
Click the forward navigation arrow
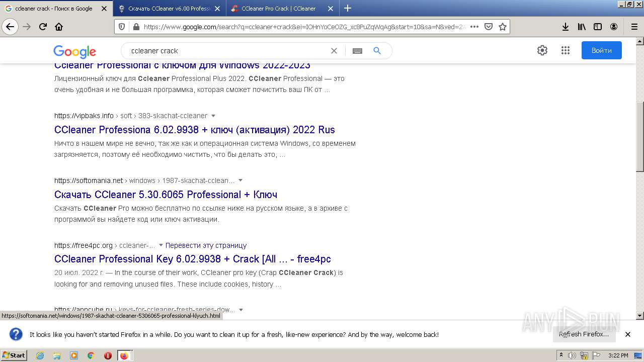[27, 27]
